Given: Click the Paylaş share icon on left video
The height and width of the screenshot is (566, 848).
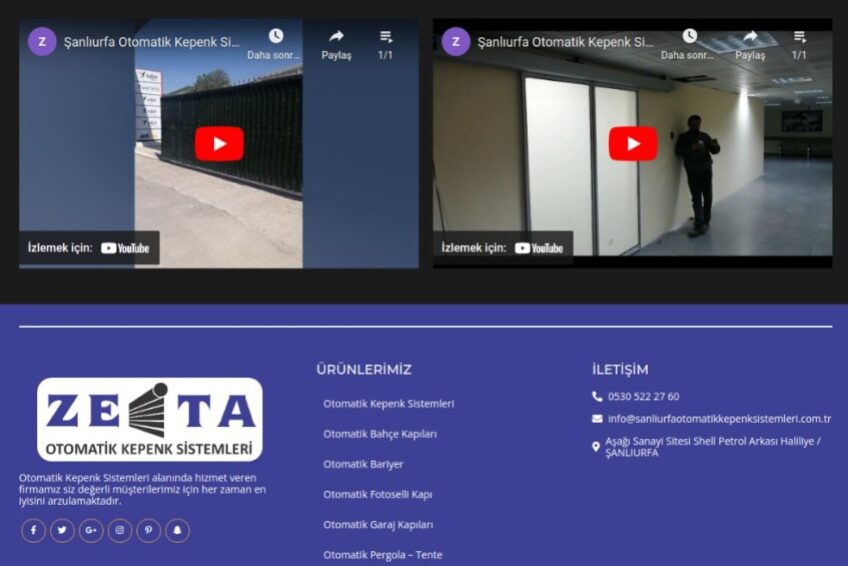Looking at the screenshot, I should click(336, 37).
